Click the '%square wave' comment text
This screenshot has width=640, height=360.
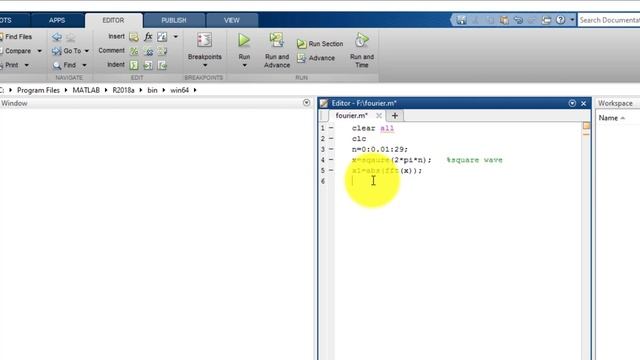click(474, 160)
